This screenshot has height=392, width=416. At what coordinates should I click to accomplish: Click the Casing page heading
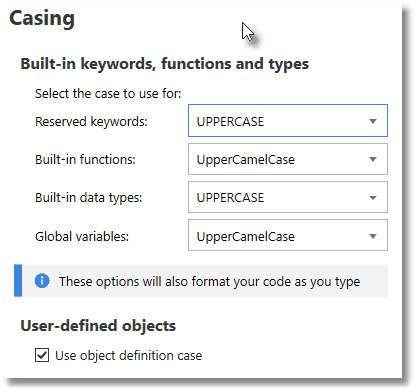pyautogui.click(x=42, y=19)
